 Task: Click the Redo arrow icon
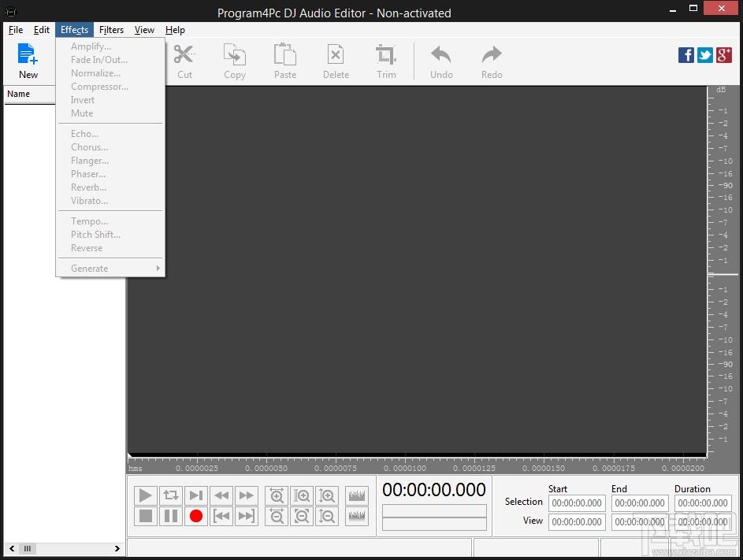(x=492, y=54)
